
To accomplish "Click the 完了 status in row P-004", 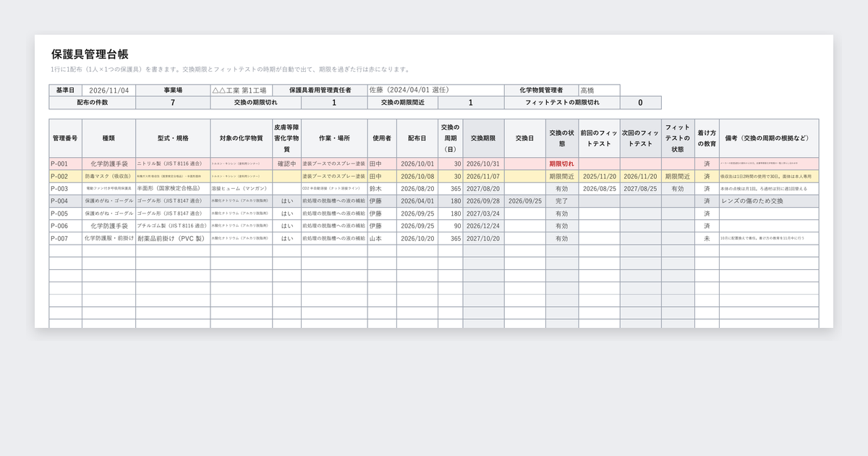I will tap(562, 201).
